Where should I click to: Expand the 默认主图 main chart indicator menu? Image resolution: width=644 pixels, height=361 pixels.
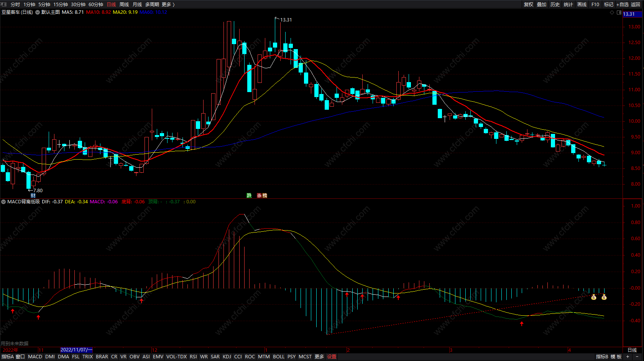click(38, 12)
